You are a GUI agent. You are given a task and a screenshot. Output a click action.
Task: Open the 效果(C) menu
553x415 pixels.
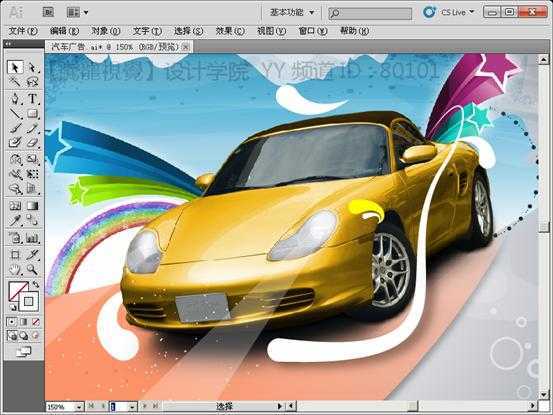click(x=230, y=31)
